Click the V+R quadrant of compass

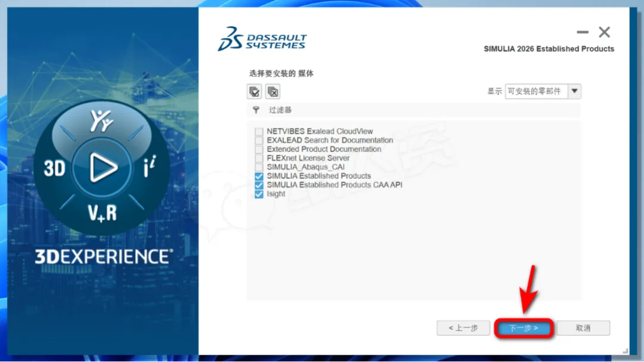coord(103,214)
